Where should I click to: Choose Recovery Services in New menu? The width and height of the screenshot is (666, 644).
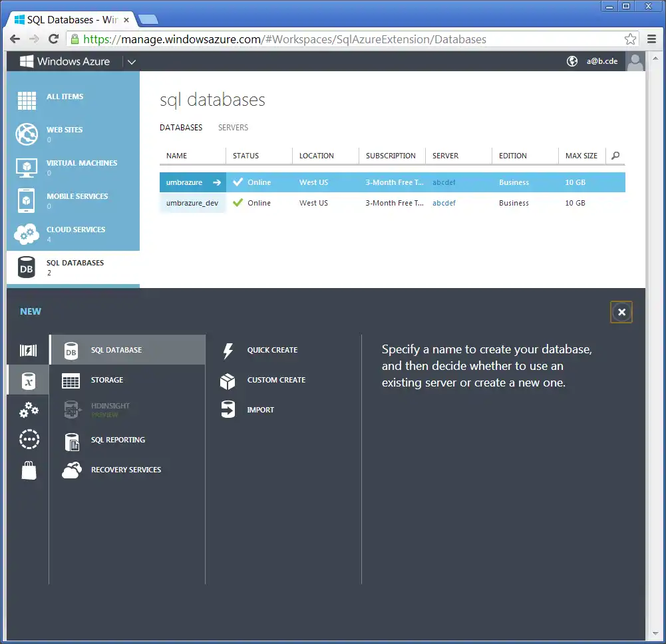tap(128, 470)
